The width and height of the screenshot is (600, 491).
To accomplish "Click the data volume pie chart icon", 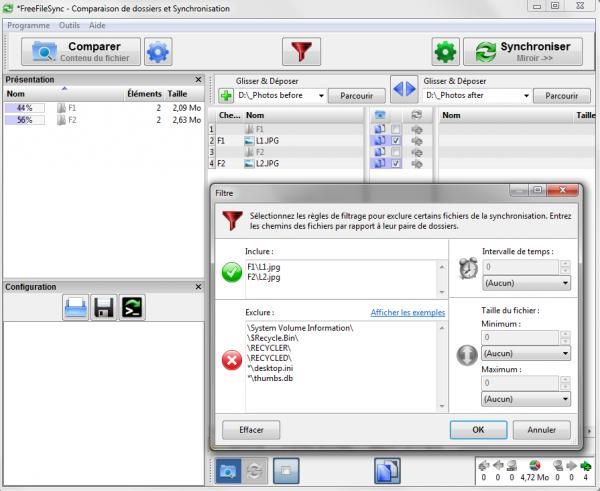I will (x=535, y=466).
